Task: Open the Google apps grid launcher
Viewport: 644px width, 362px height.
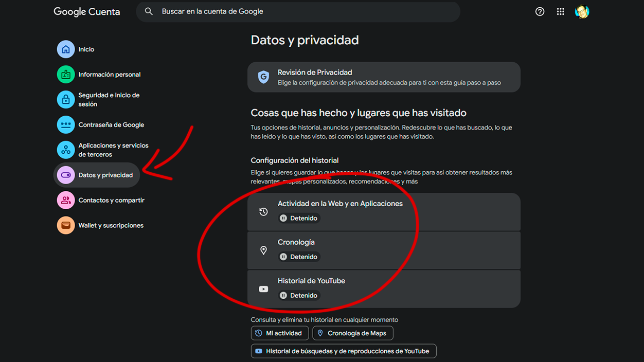Action: click(560, 11)
